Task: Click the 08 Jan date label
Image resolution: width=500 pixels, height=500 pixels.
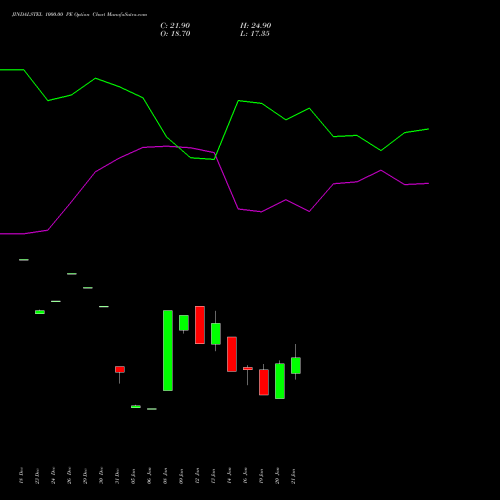Action: coord(165,476)
